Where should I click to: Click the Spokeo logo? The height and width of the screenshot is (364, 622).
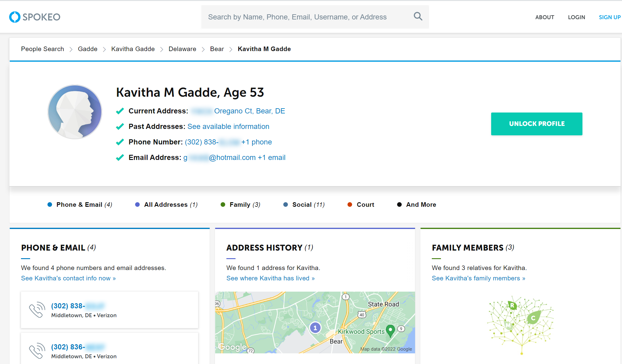35,17
